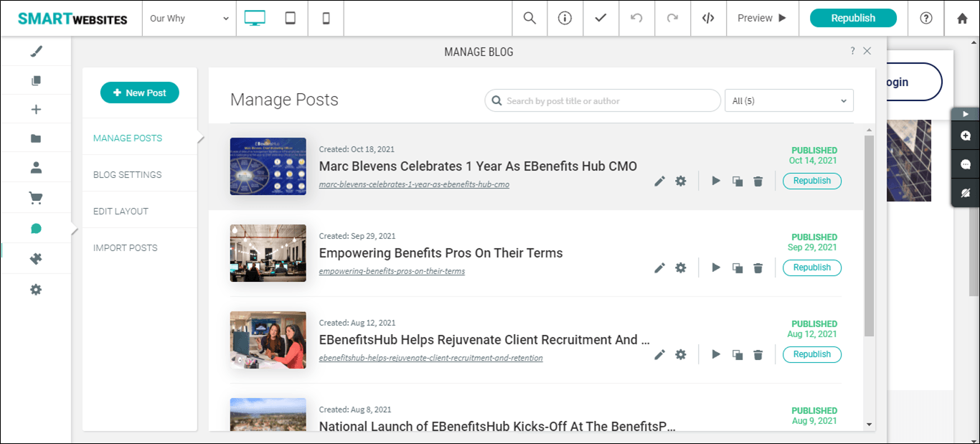Close the Manage Blog panel

point(867,51)
